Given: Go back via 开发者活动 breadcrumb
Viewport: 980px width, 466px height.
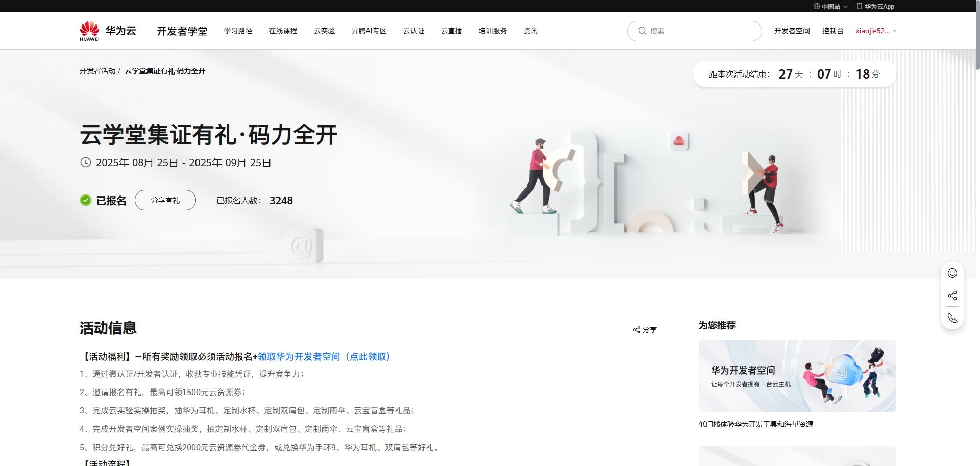Looking at the screenshot, I should 97,71.
